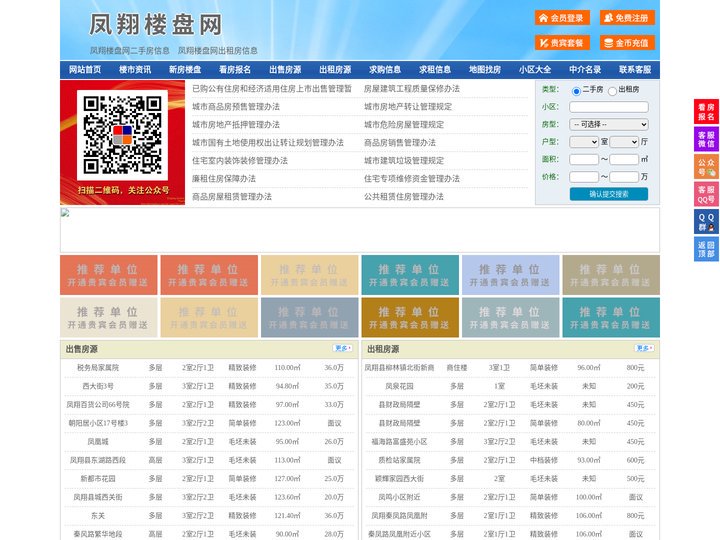Screen dimensions: 720x540
Task: Open the 公共租赁住房管理办法 article link
Action: coord(404,197)
